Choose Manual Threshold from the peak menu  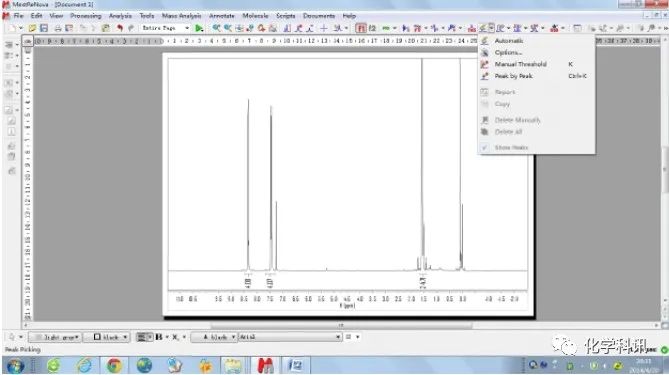tap(521, 64)
